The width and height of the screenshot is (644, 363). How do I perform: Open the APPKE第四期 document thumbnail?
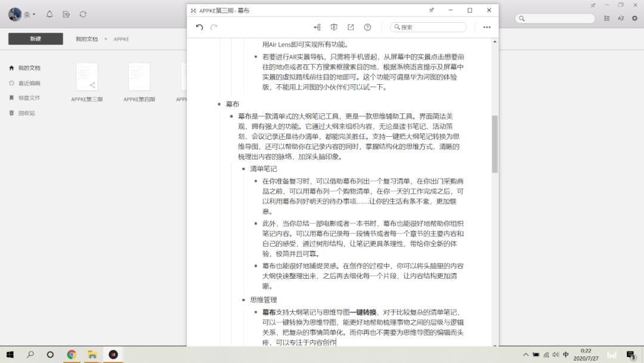(x=139, y=78)
